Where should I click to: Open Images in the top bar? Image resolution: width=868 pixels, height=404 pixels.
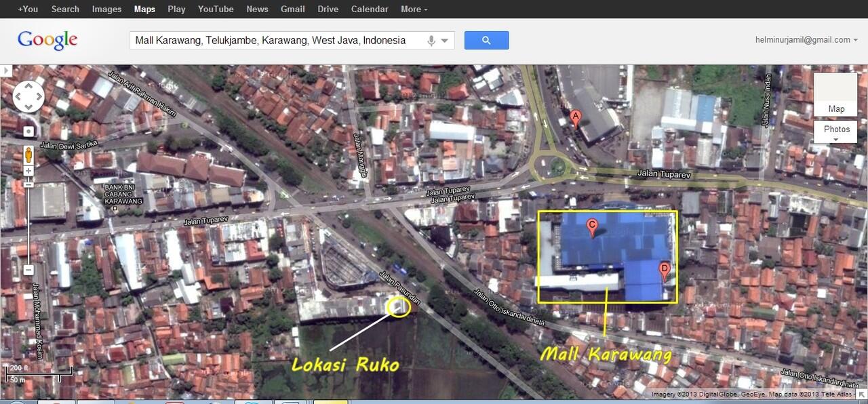click(106, 9)
